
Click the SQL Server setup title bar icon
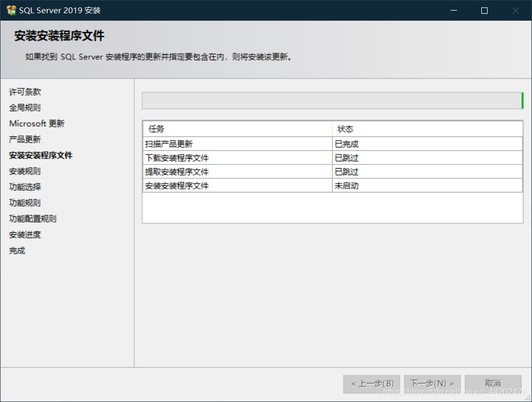click(x=11, y=10)
